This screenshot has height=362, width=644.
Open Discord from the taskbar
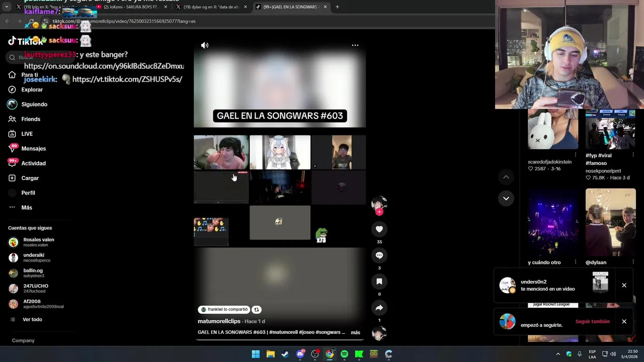pos(300,354)
